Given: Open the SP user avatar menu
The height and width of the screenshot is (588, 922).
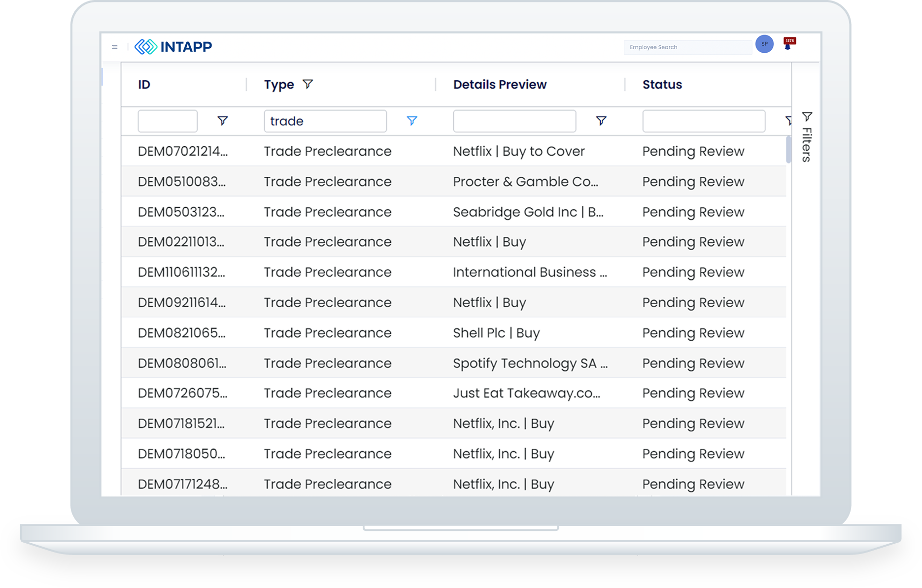Looking at the screenshot, I should click(764, 44).
